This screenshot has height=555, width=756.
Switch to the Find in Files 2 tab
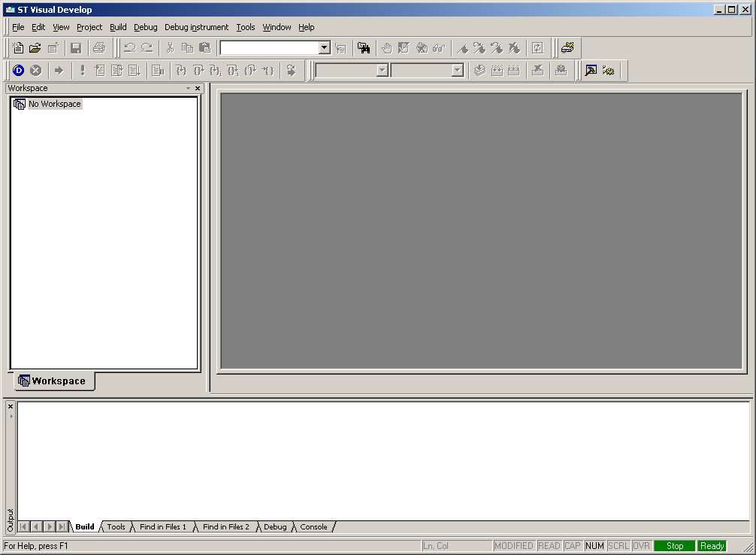click(226, 526)
